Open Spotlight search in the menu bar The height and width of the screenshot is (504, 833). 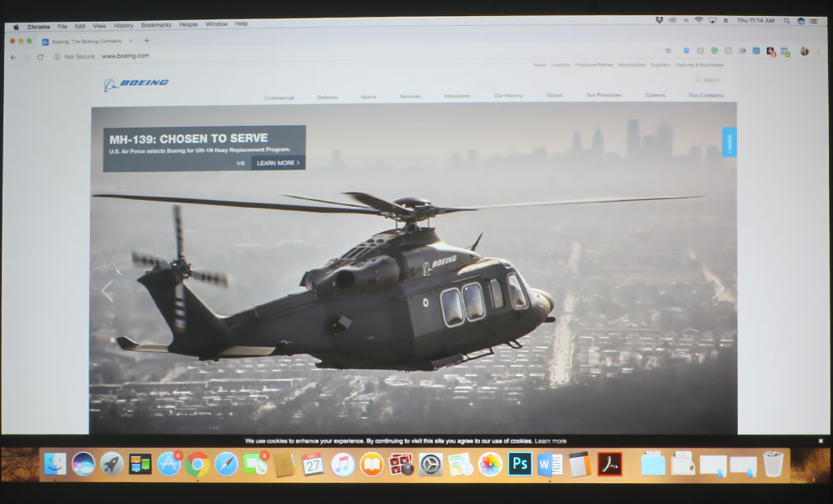coord(787,21)
